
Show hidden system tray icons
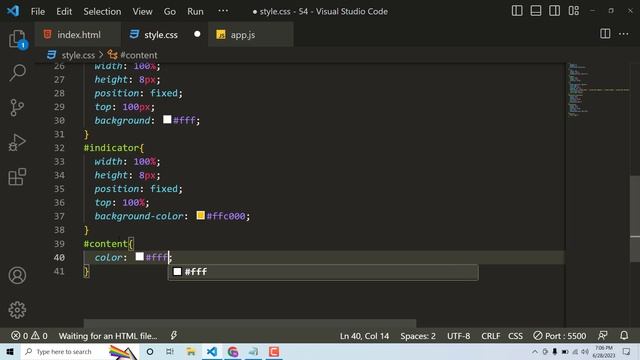coord(535,351)
